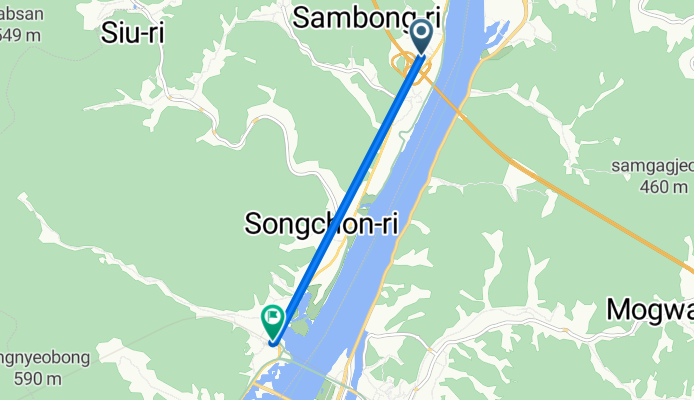The width and height of the screenshot is (694, 400).
Task: Click the green destination flag marker
Action: pyautogui.click(x=273, y=322)
